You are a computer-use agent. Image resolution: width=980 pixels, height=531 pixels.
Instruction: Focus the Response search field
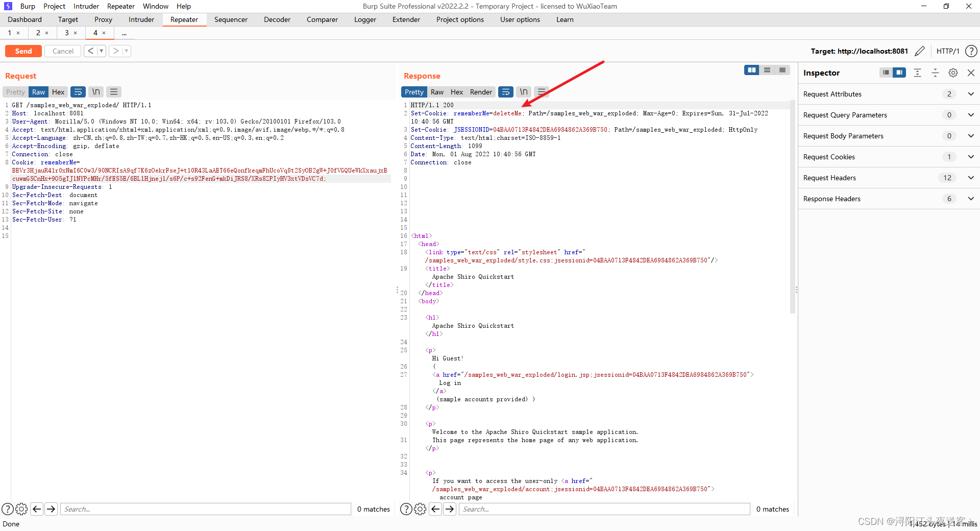pyautogui.click(x=605, y=509)
